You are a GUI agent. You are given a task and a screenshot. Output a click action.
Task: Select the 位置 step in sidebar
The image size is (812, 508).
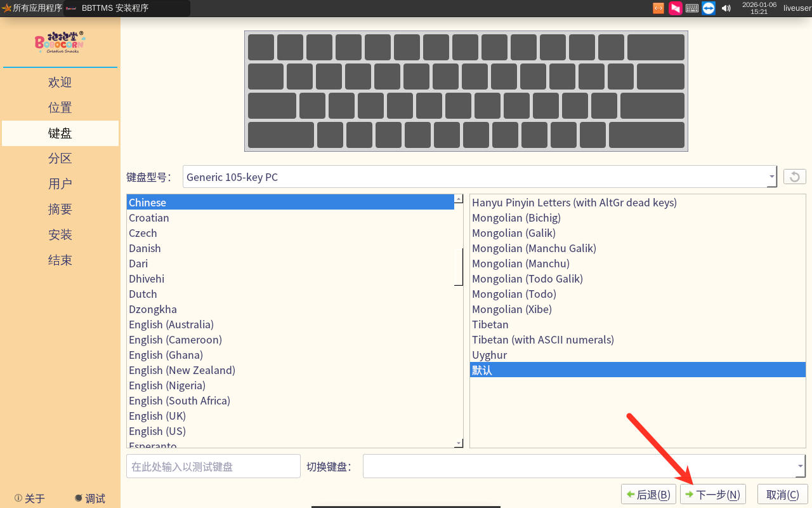60,108
